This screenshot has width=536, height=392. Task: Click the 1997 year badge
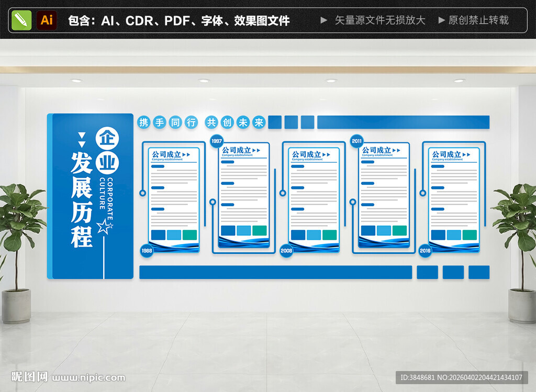pos(216,141)
